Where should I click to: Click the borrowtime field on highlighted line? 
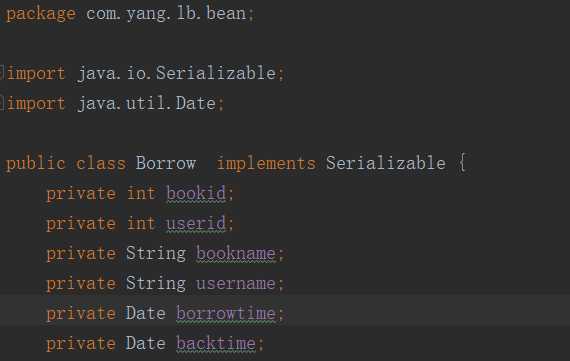pyautogui.click(x=226, y=313)
